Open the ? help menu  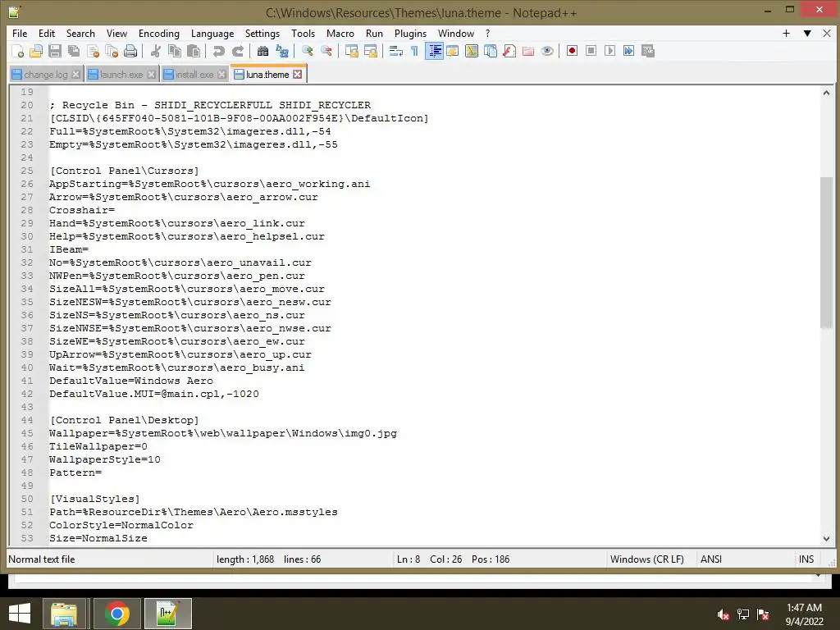point(487,33)
